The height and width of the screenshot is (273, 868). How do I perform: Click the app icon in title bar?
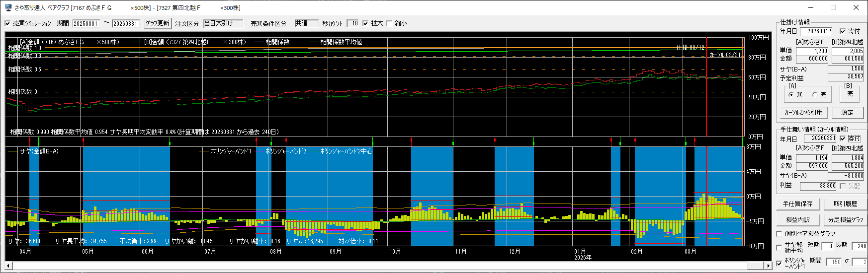coord(8,7)
